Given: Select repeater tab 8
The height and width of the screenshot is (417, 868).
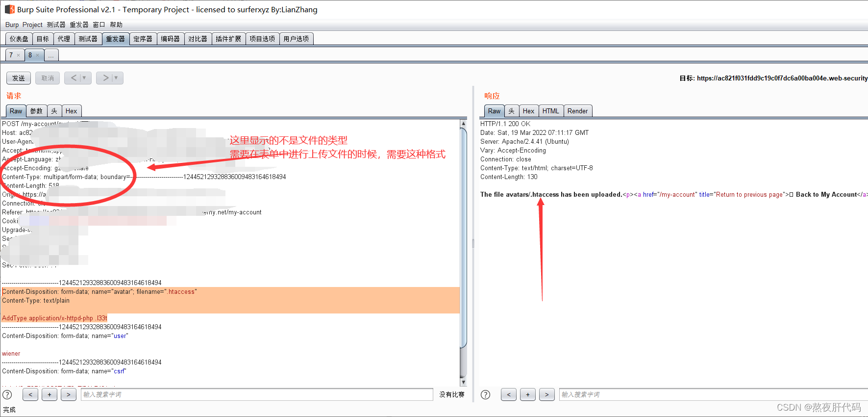Looking at the screenshot, I should 30,55.
